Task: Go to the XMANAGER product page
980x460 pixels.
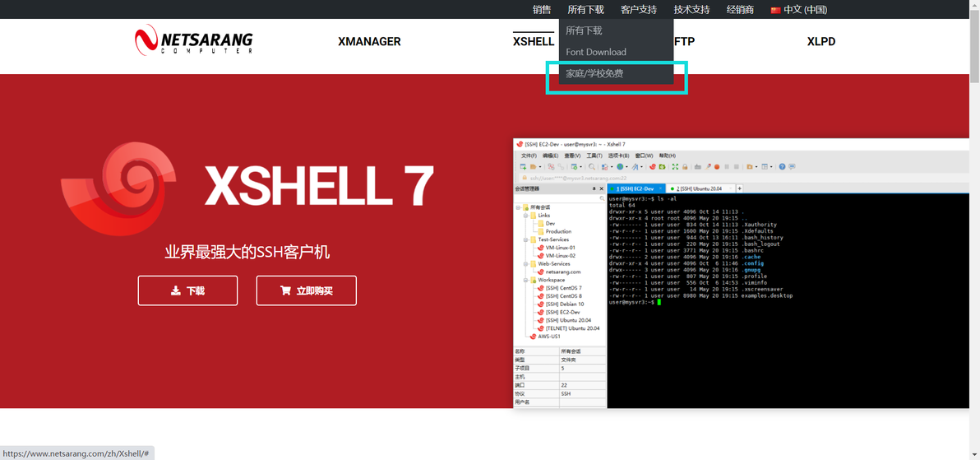Action: click(x=369, y=42)
